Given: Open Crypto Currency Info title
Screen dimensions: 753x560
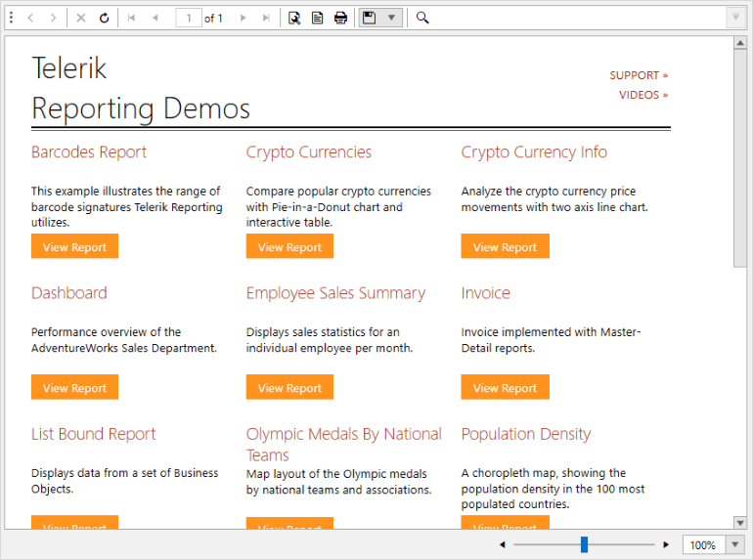Looking at the screenshot, I should coord(534,152).
